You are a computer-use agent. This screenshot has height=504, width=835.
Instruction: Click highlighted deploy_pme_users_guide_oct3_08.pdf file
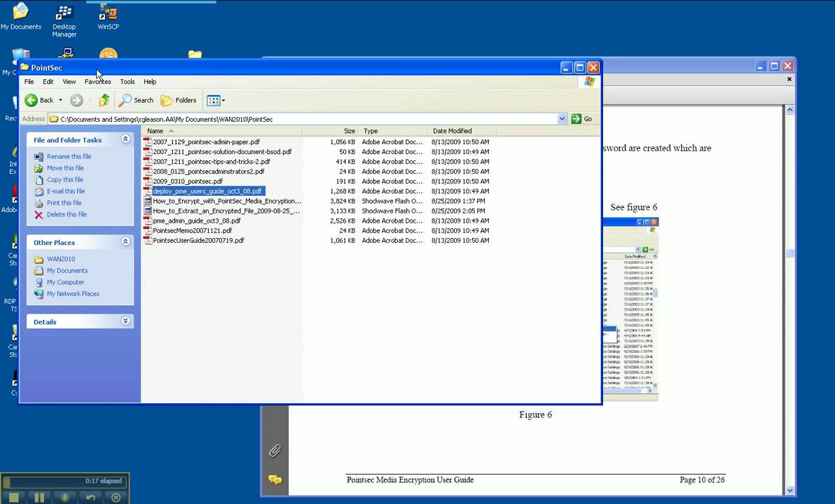208,191
